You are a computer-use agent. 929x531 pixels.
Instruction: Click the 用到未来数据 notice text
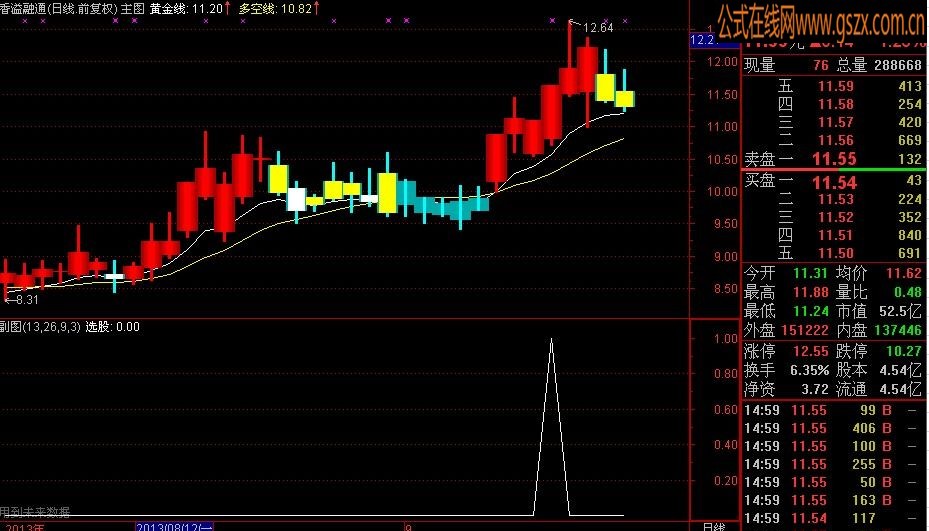coord(35,511)
